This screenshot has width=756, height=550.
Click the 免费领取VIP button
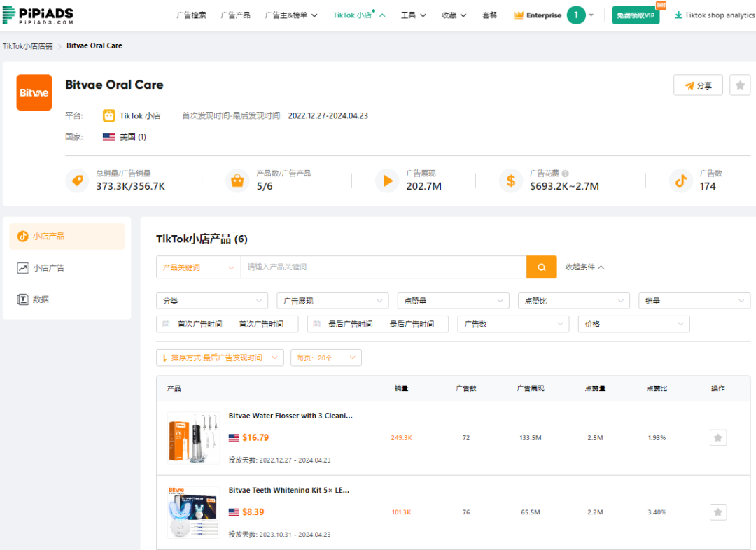click(636, 15)
